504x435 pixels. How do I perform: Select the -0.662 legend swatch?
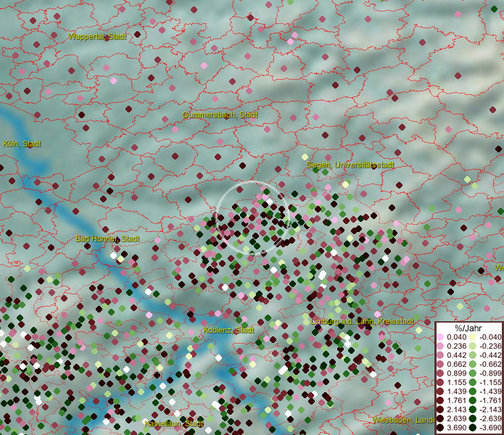(473, 365)
